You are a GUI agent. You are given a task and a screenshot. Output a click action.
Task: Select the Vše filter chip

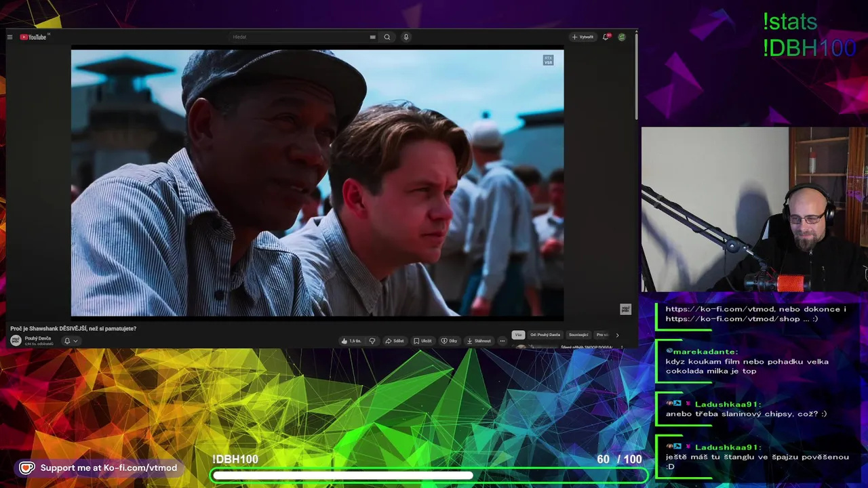point(518,335)
